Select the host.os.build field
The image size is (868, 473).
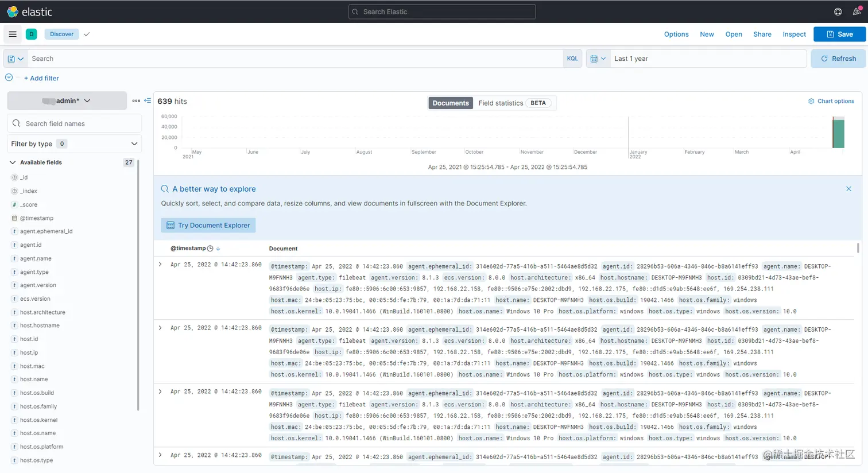[x=37, y=393]
